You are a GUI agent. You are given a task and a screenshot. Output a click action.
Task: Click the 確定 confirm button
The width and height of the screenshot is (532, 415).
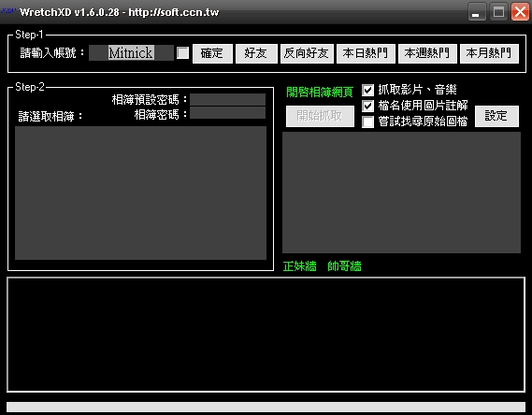pyautogui.click(x=212, y=53)
